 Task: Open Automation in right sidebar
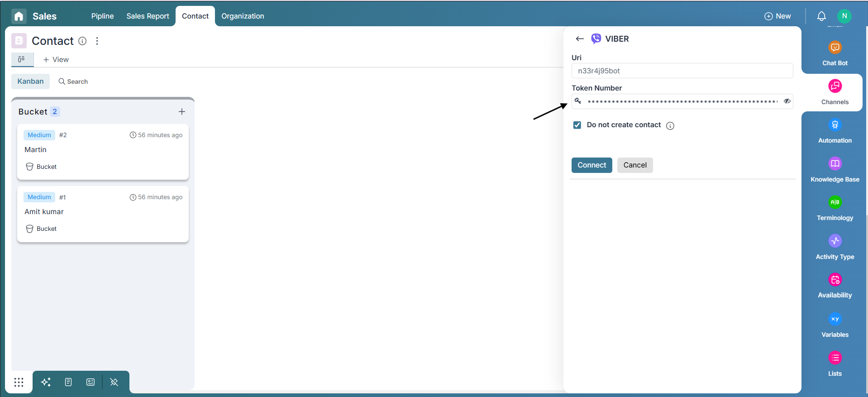point(835,131)
